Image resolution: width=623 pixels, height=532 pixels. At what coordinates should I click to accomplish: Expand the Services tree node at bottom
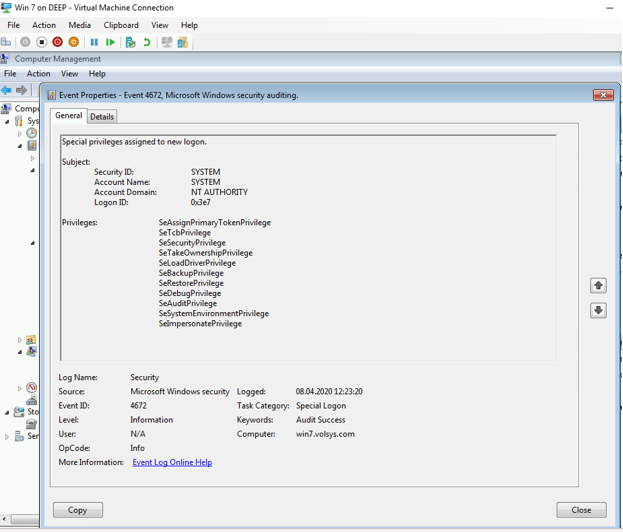(x=8, y=436)
